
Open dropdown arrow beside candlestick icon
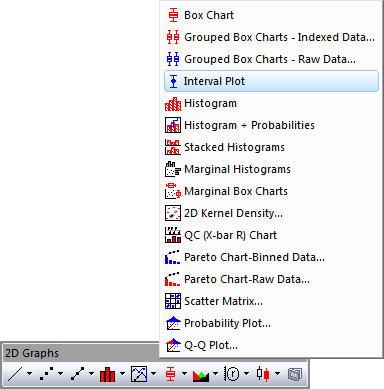pyautogui.click(x=277, y=374)
